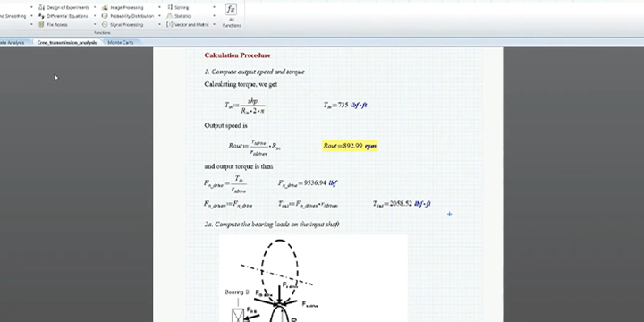Click the Solving functions icon

pos(170,7)
